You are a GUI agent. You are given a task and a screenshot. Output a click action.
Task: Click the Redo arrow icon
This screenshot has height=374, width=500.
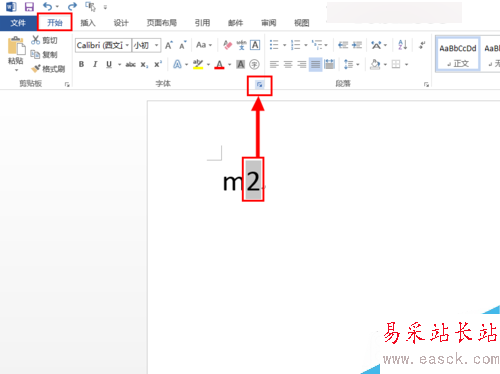(x=72, y=6)
